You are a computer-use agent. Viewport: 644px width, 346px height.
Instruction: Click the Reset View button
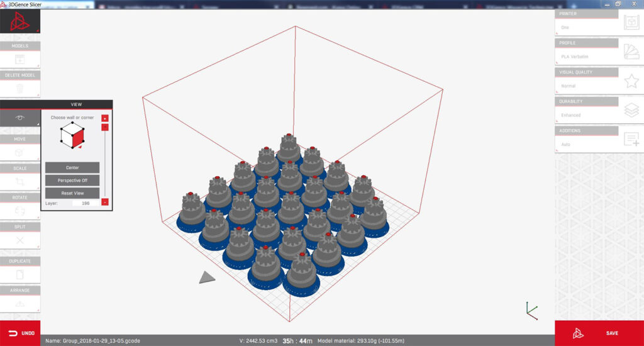coord(72,193)
